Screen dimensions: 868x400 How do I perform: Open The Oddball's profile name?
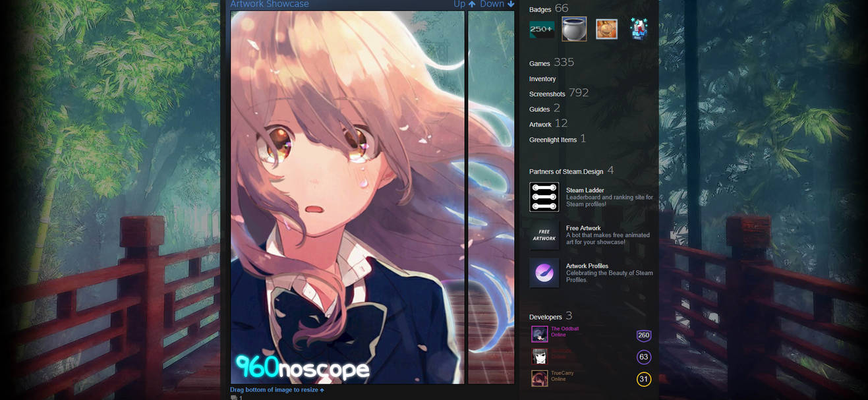[565, 329]
